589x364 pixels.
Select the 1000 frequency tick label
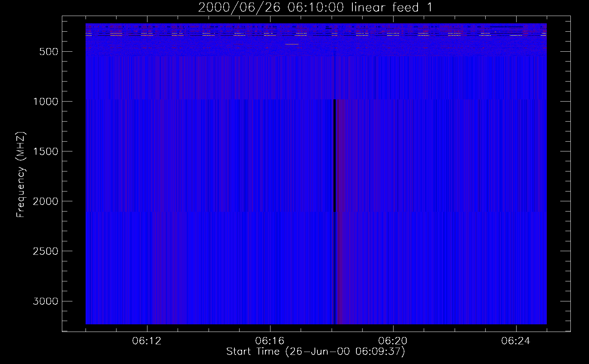point(46,102)
